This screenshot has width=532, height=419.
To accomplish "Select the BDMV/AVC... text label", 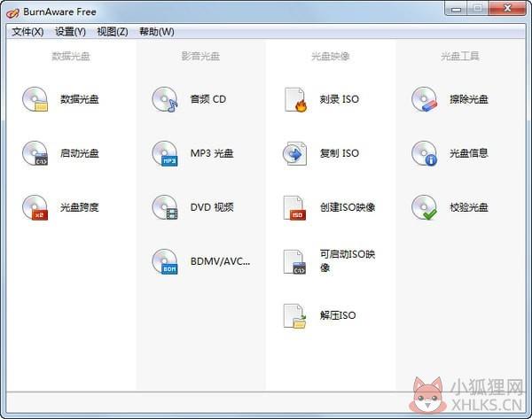I will [x=220, y=261].
